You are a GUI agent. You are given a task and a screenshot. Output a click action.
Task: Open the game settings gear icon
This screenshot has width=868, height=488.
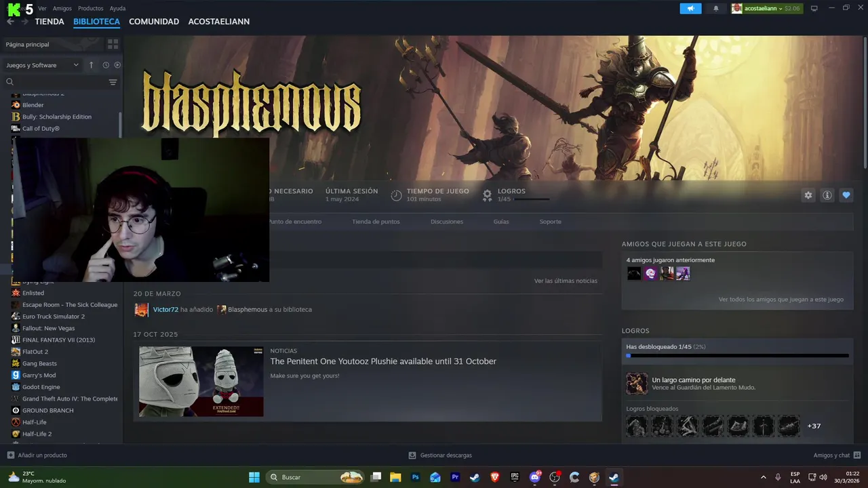point(808,195)
